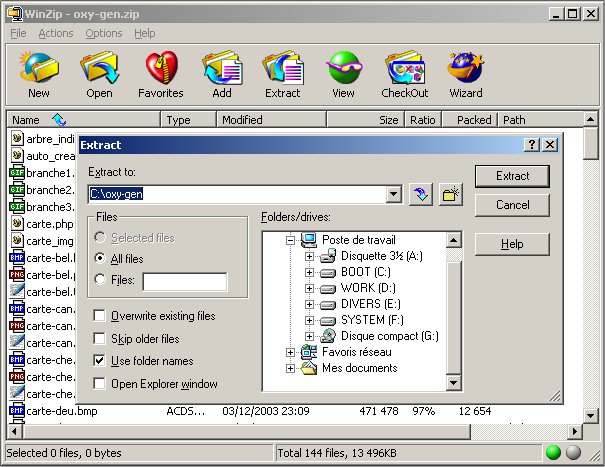Sort the list by Path column header
605x467 pixels.
coord(541,120)
